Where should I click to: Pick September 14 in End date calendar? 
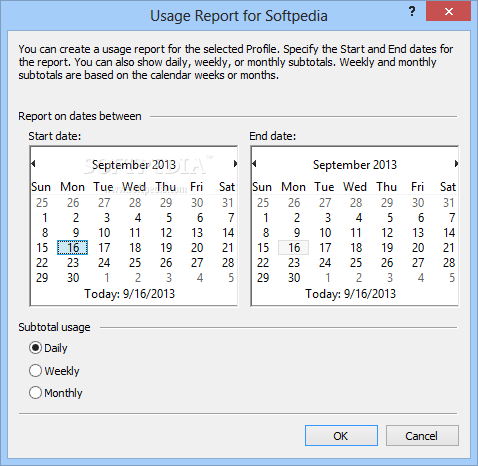pos(449,233)
